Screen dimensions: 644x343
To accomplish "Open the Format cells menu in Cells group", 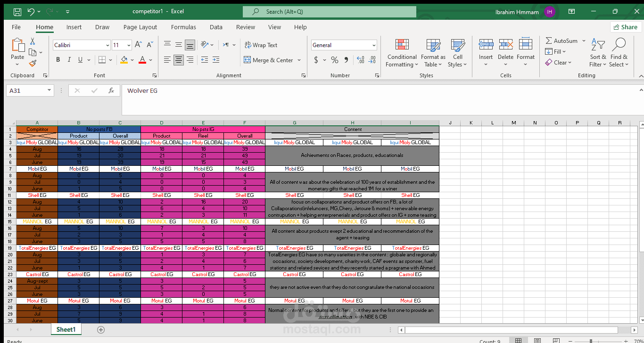I will point(526,53).
